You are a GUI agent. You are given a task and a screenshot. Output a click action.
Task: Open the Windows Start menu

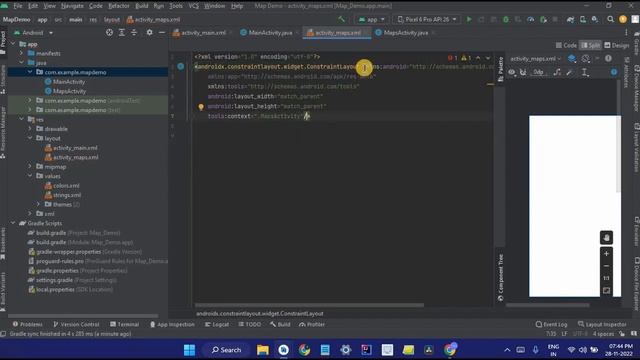[189, 350]
